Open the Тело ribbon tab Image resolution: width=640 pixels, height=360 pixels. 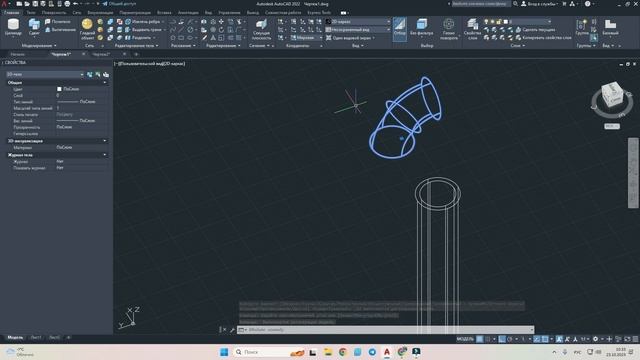(31, 13)
